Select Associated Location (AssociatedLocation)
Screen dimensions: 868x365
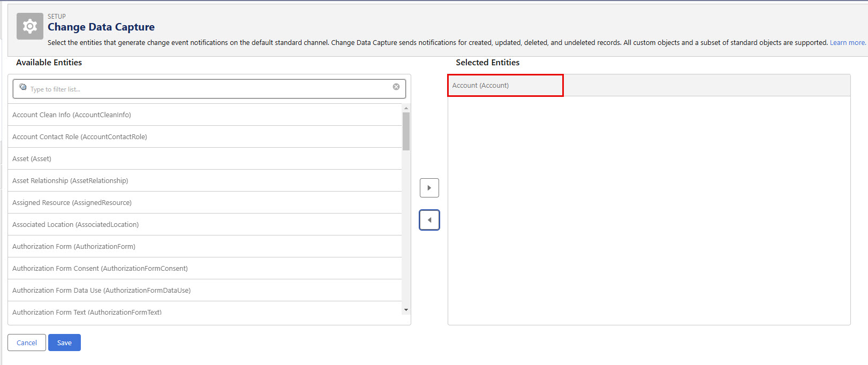coord(205,224)
